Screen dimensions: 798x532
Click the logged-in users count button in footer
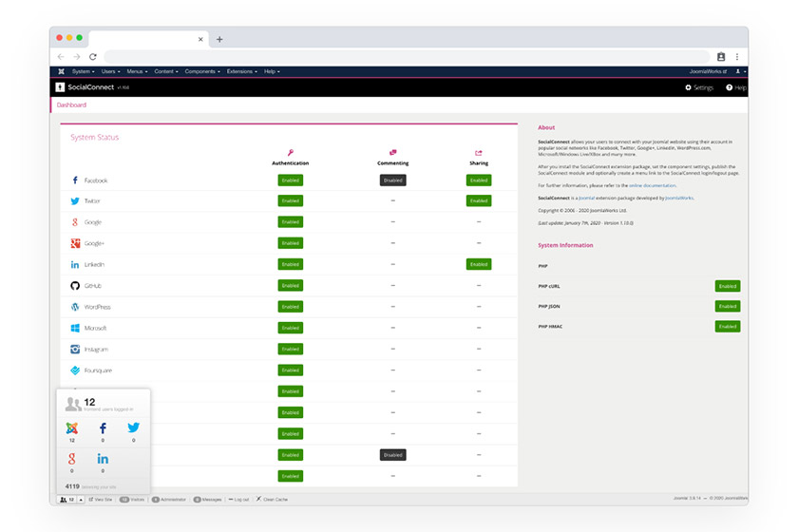(x=67, y=500)
